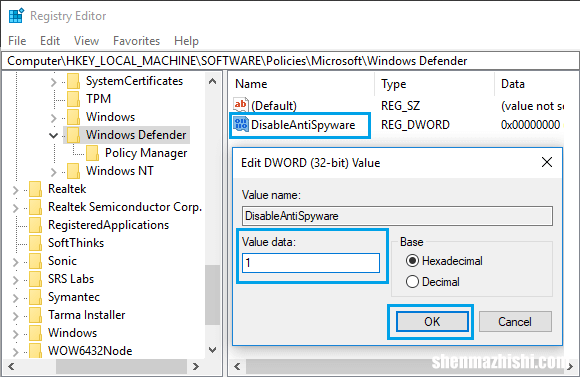
Task: Click the tree pane scroll right arrow
Action: 196,367
